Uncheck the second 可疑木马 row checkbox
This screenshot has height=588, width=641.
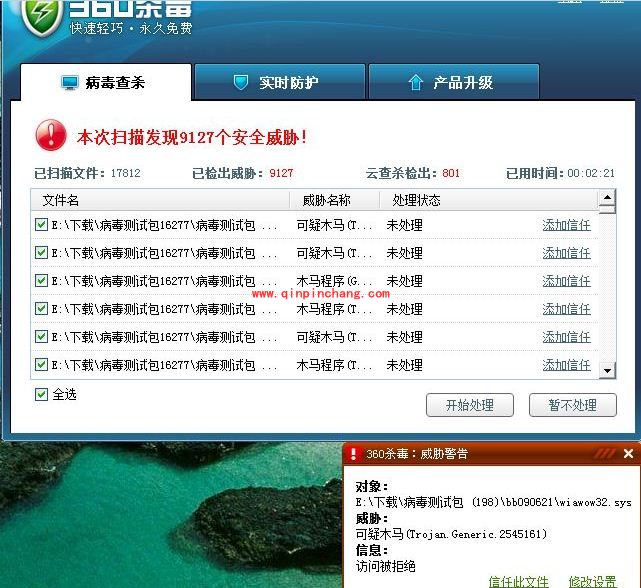(x=41, y=252)
